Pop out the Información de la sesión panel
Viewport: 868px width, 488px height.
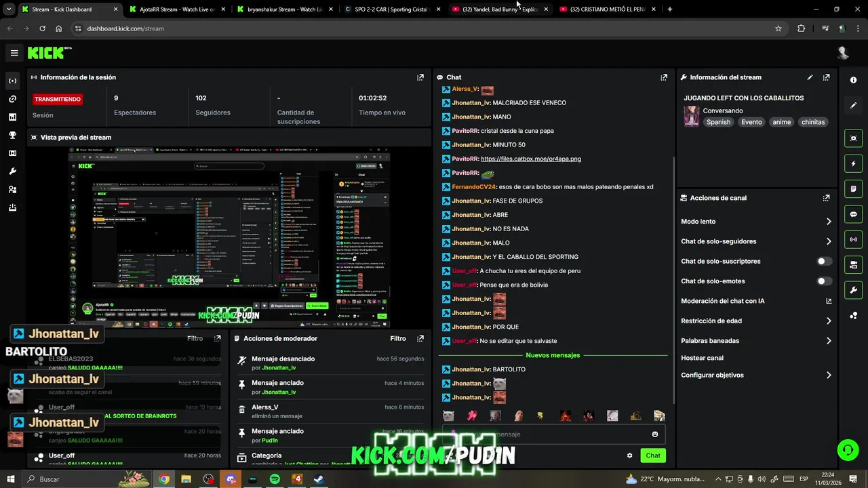point(420,77)
